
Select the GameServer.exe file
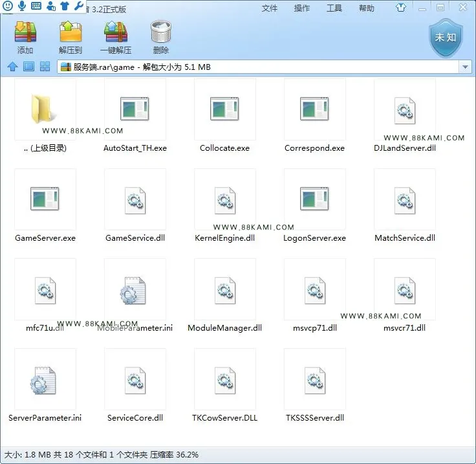(45, 206)
